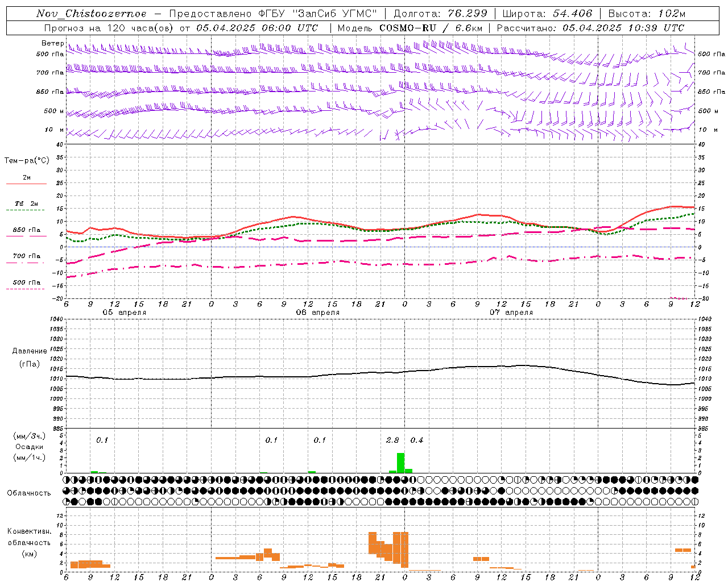Click the date label 07 апреля
Image resolution: width=728 pixels, height=582 pixels.
(511, 313)
